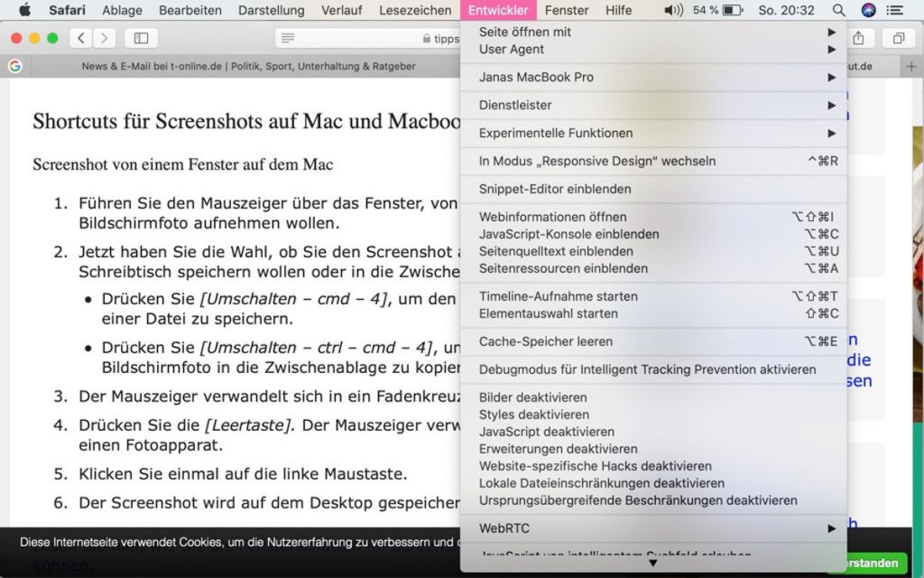The width and height of the screenshot is (924, 578).
Task: Toggle 'Ursprungsübergreifende Beschränkungen deaktivieren'
Action: pos(653,500)
